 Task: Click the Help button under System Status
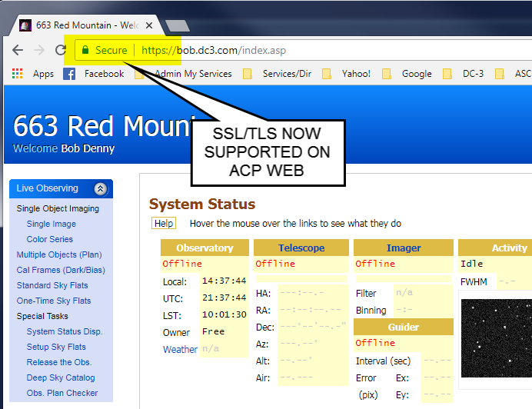pos(163,224)
